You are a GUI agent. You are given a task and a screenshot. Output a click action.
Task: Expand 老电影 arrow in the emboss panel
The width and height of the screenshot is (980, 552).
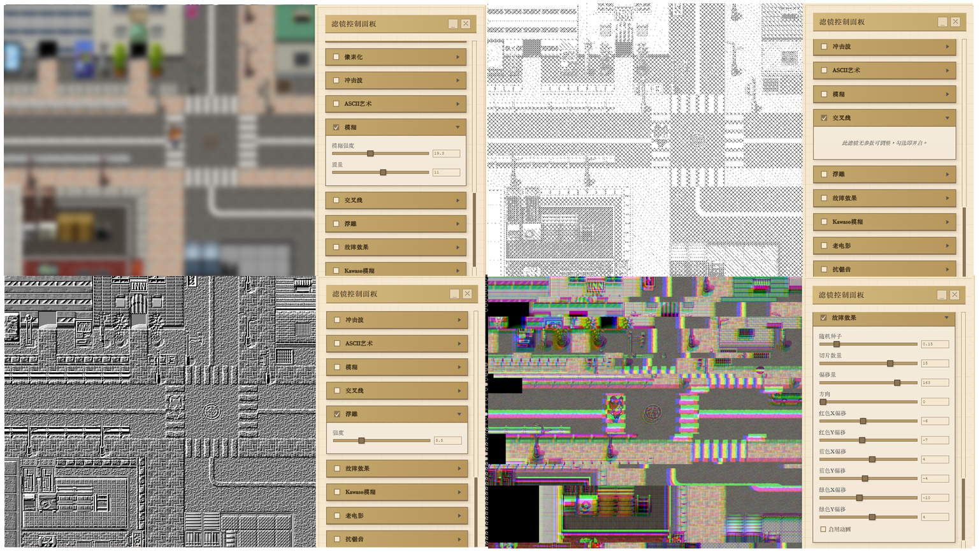(x=459, y=516)
